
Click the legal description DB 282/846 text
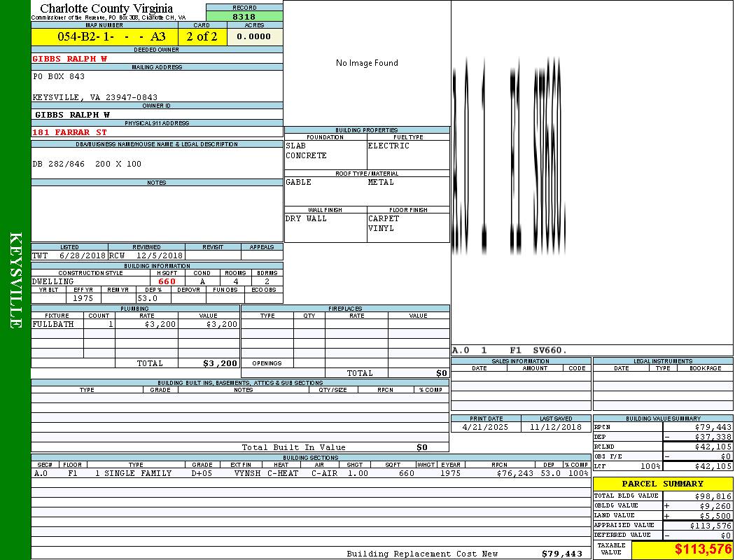tap(87, 164)
